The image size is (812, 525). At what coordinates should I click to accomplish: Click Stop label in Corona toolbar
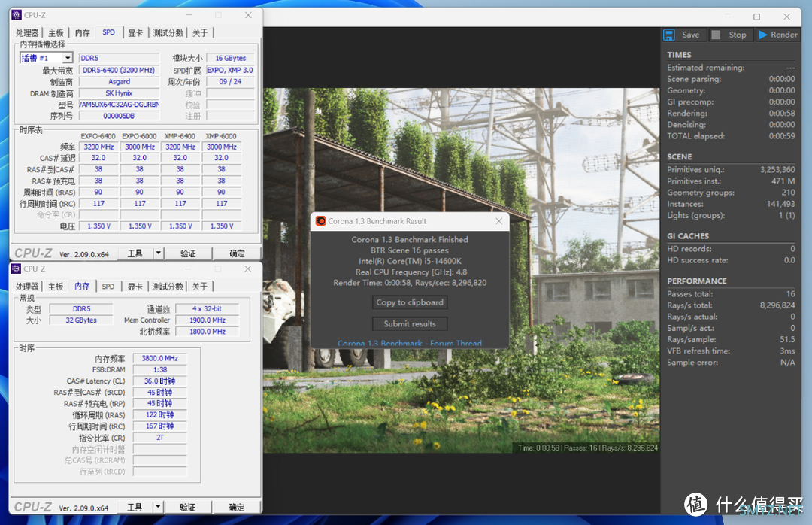(x=738, y=35)
